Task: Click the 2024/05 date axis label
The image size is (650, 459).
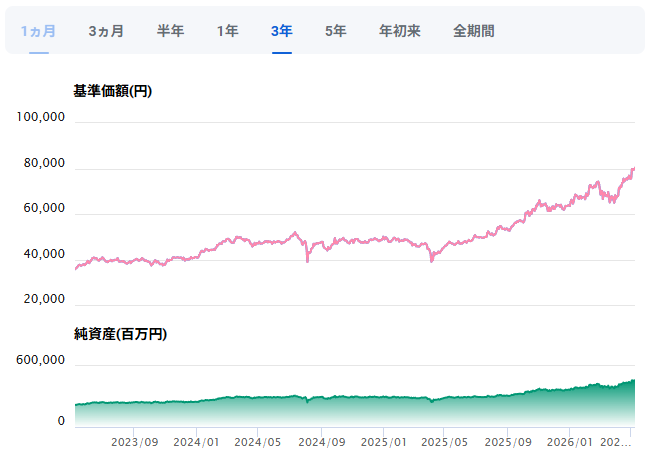Action: pyautogui.click(x=257, y=442)
